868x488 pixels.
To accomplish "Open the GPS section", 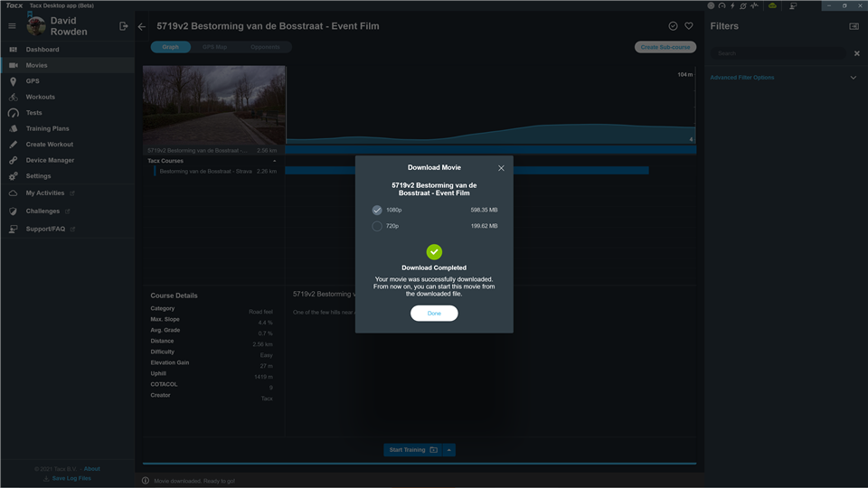I will pyautogui.click(x=68, y=80).
